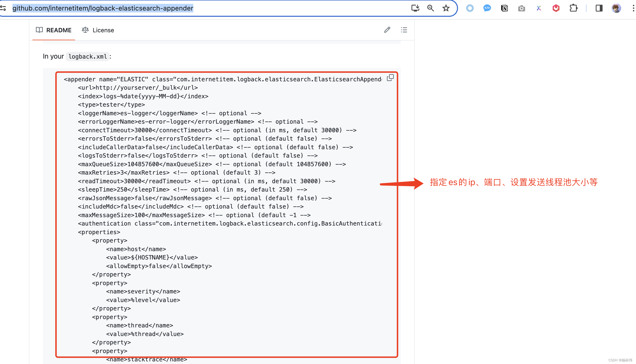The width and height of the screenshot is (636, 364).
Task: Open the Notion web clipper extension
Action: click(504, 8)
